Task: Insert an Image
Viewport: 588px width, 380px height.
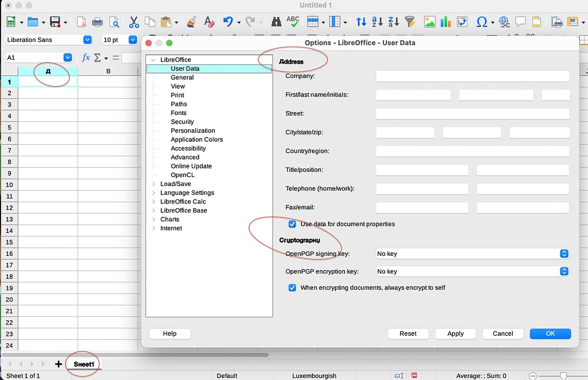Action: (428, 21)
